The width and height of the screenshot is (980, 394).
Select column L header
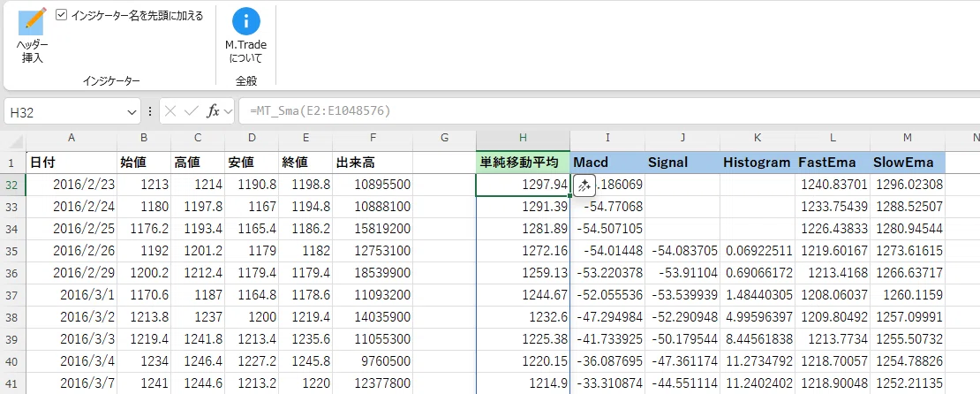833,138
